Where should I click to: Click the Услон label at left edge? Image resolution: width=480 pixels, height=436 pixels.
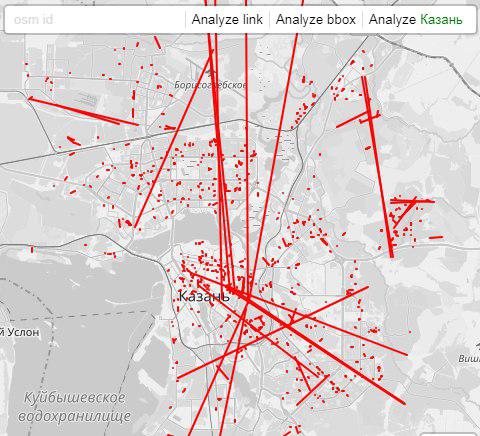(19, 332)
